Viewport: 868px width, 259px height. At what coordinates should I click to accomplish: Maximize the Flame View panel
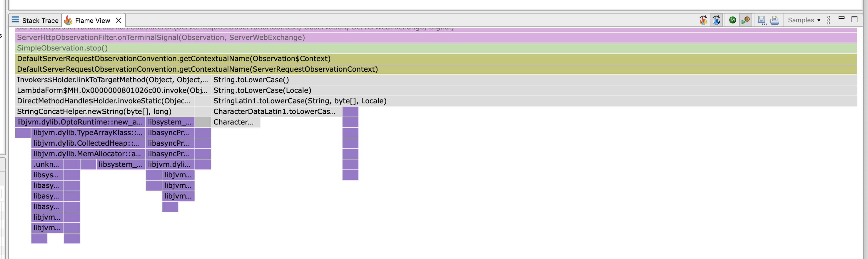854,19
